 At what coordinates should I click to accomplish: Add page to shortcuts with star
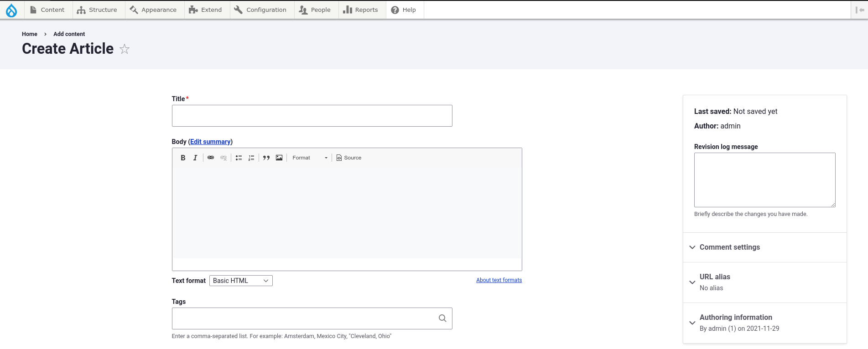coord(125,49)
